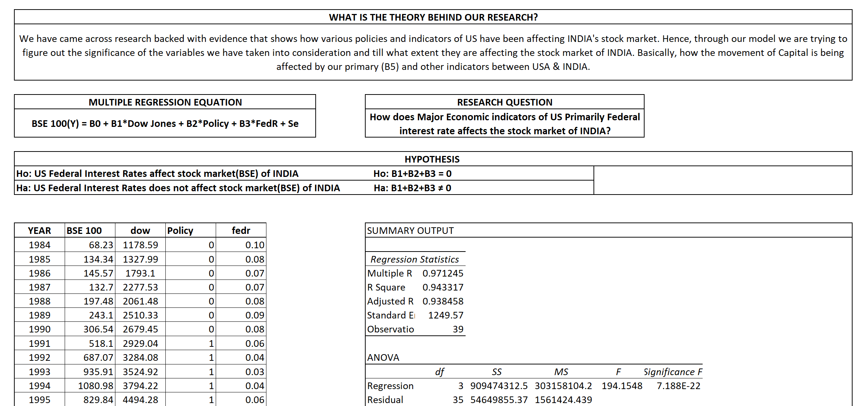This screenshot has height=406, width=868.
Task: Select the RESEARCH QUESTION header cell
Action: pyautogui.click(x=504, y=102)
